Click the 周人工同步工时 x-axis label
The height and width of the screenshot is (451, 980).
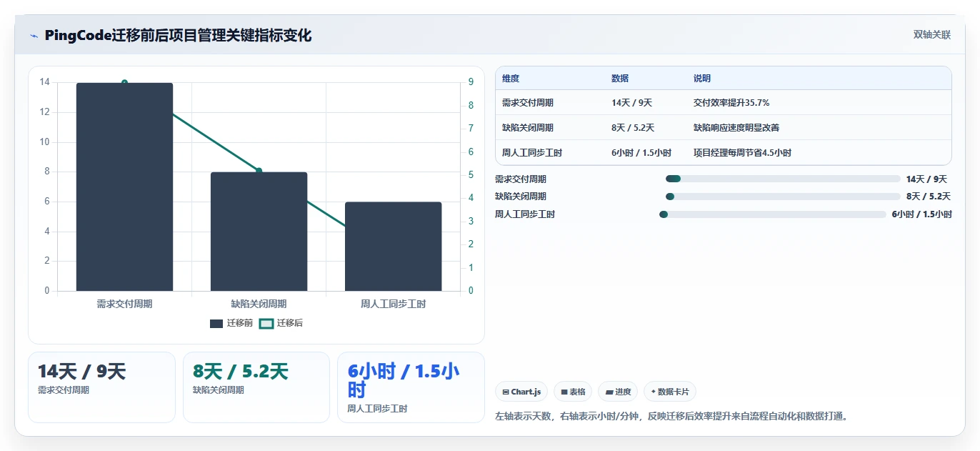[x=393, y=304]
